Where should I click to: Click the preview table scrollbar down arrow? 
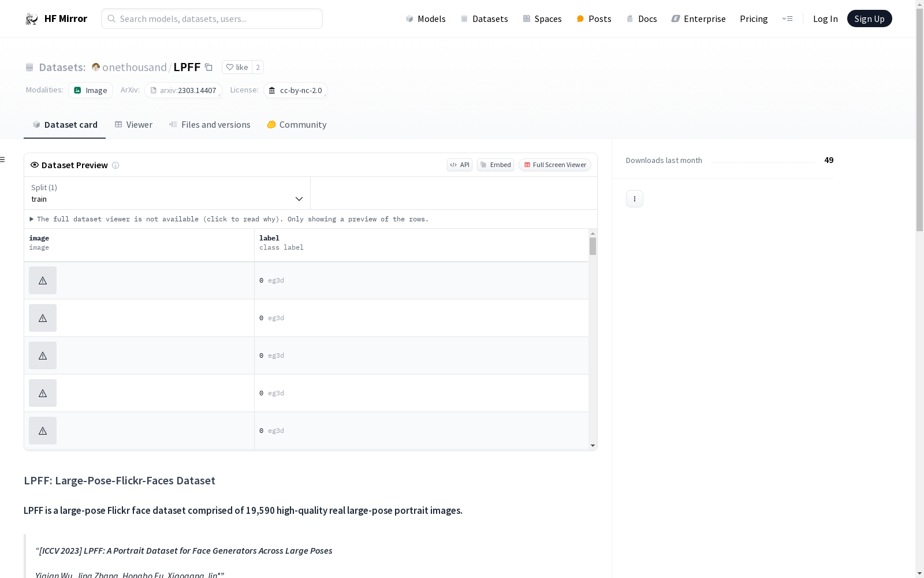(593, 446)
